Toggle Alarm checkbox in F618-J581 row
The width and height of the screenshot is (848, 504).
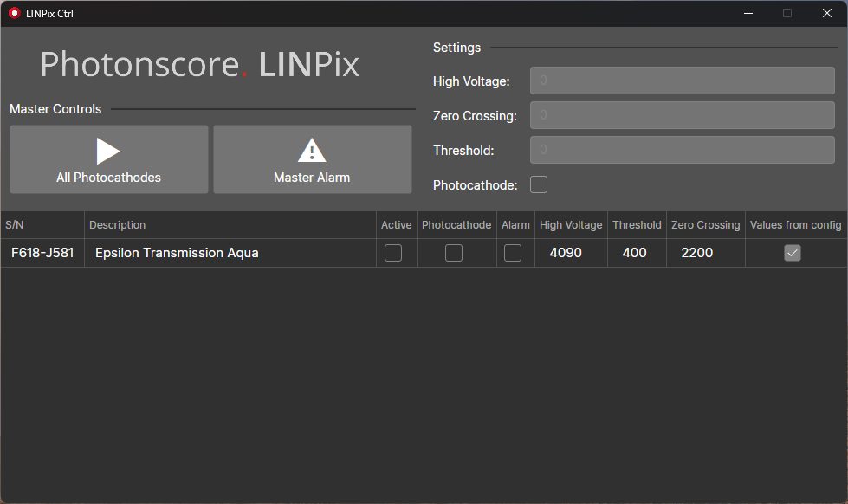[x=513, y=253]
